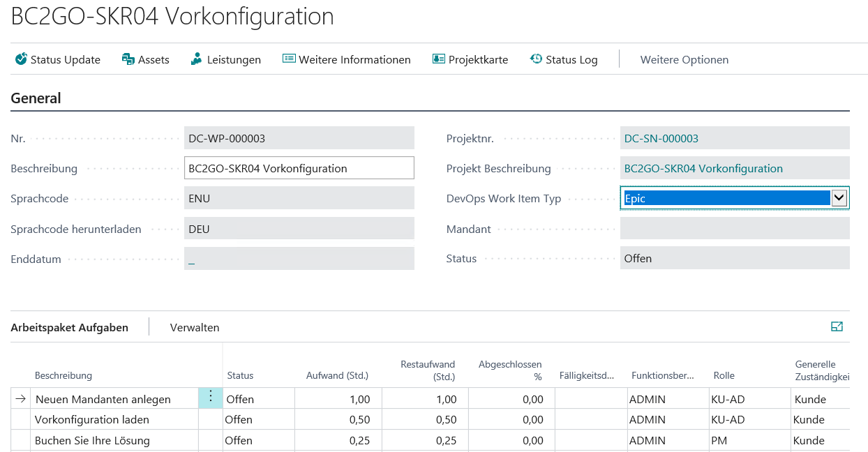Sort by Restaufwand (Std.) column header

pyautogui.click(x=428, y=370)
